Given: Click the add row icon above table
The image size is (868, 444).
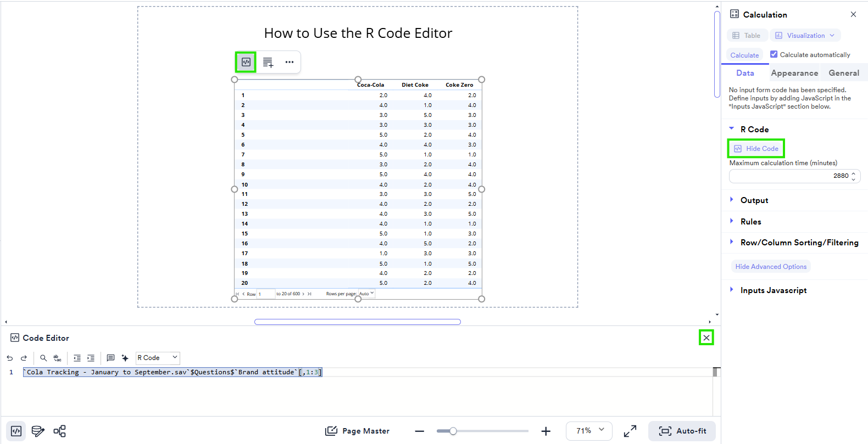Looking at the screenshot, I should [268, 62].
